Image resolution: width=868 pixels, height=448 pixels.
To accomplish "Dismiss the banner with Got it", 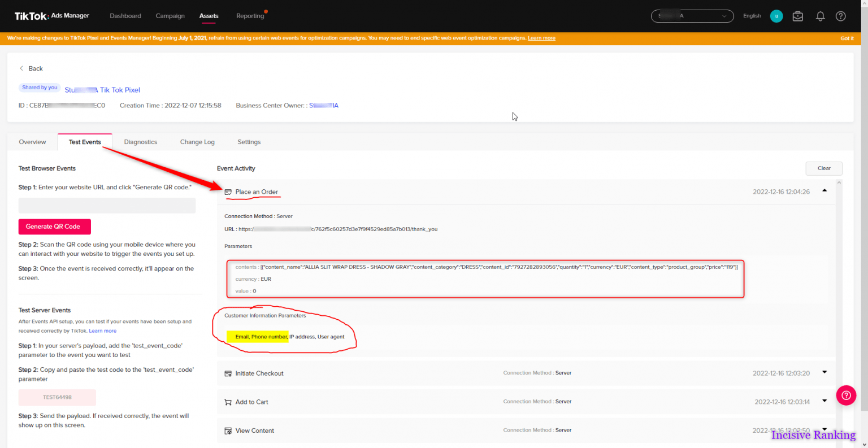I will pos(847,38).
